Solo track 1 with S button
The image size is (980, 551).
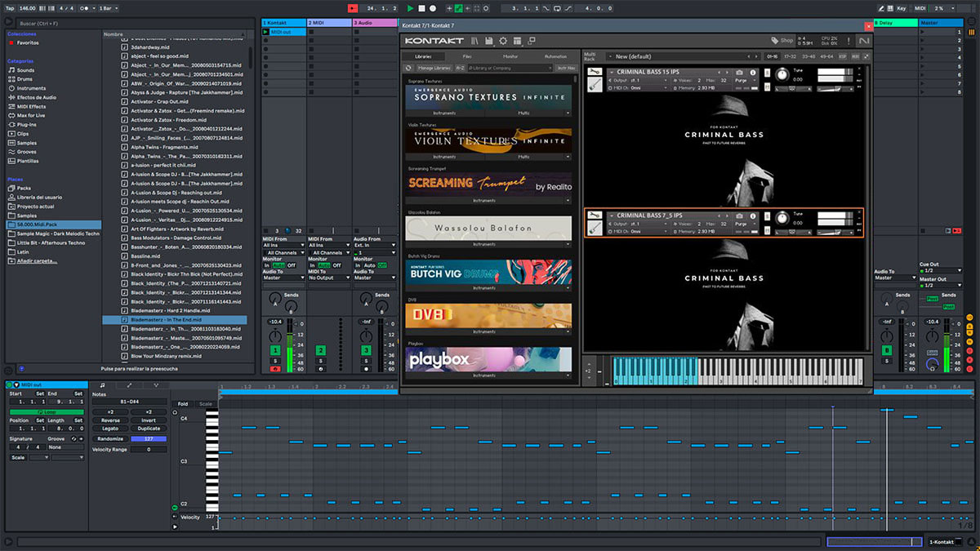coord(275,360)
